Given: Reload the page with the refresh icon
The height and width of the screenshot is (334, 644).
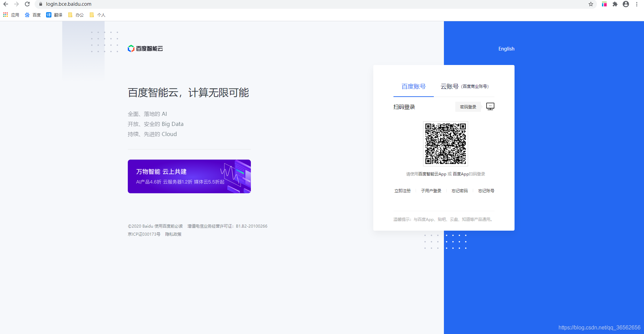Looking at the screenshot, I should 27,4.
